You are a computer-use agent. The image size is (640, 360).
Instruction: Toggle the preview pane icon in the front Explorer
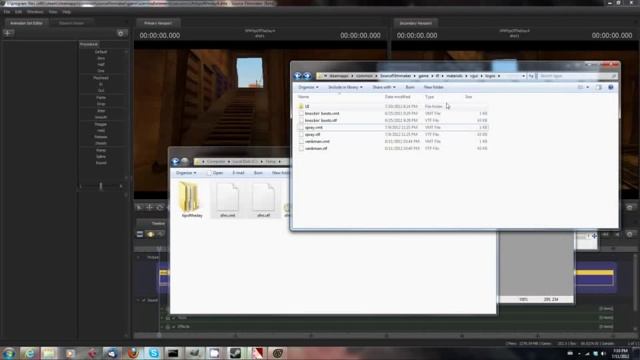pos(598,87)
